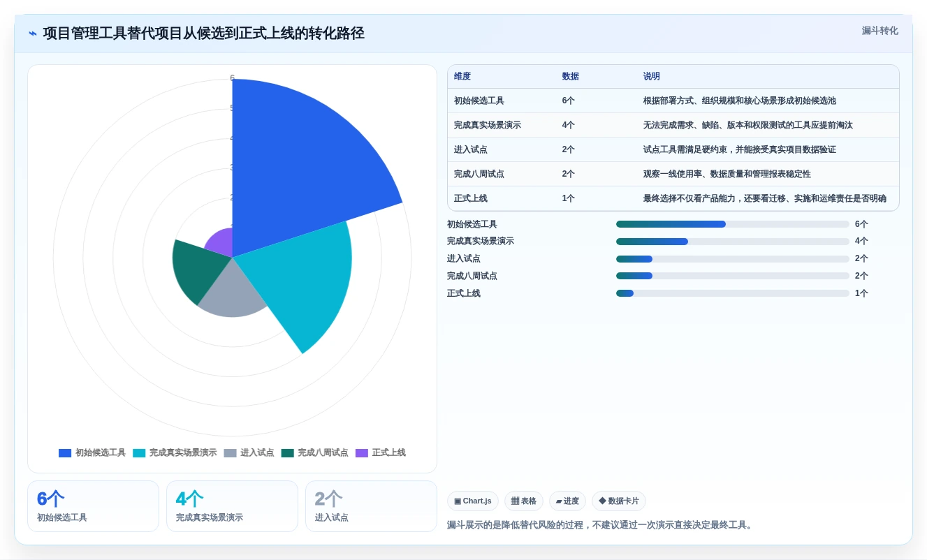This screenshot has height=560, width=927.
Task: Click the 完成真实场景演示 progress bar
Action: pos(733,242)
